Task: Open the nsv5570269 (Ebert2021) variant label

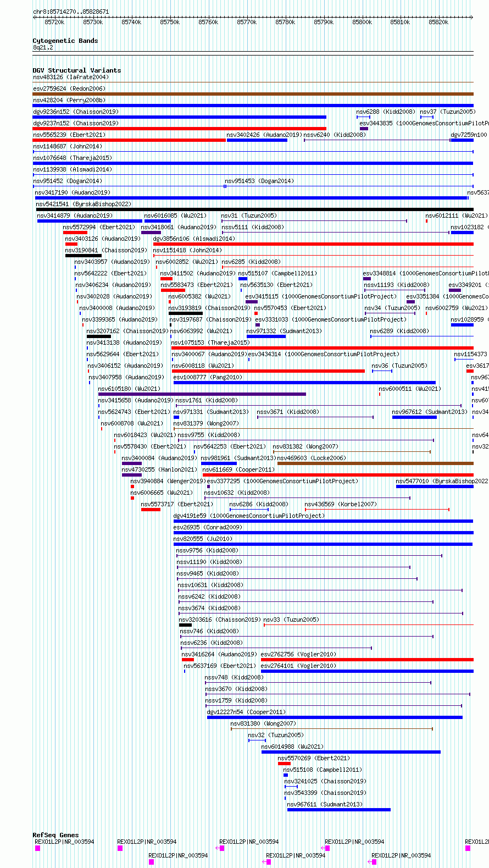Action: tap(314, 758)
